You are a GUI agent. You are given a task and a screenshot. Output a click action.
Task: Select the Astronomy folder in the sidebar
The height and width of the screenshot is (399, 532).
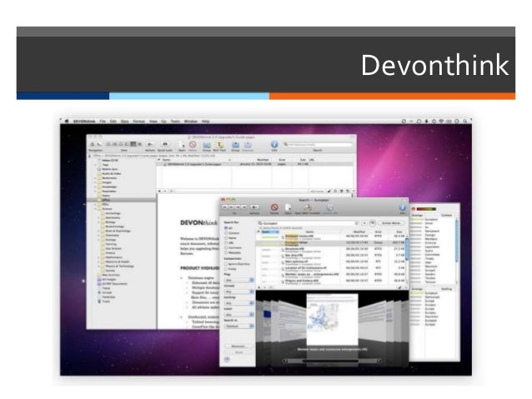[113, 217]
